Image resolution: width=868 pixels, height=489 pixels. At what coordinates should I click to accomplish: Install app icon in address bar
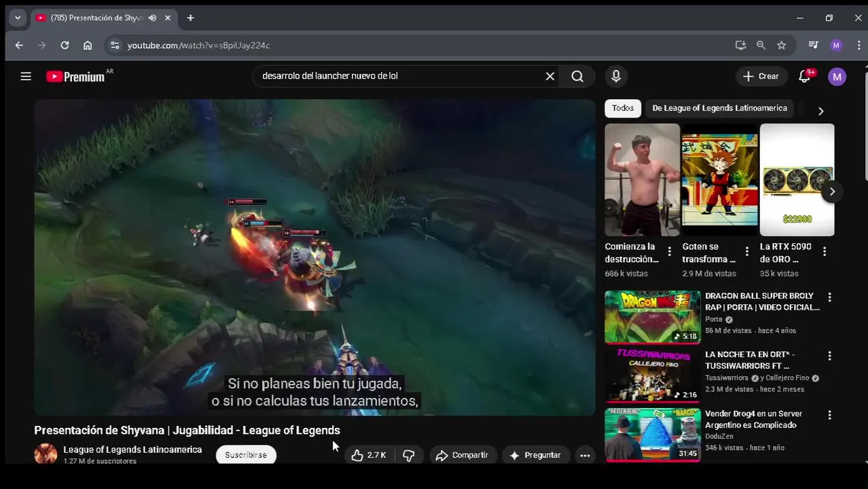740,45
